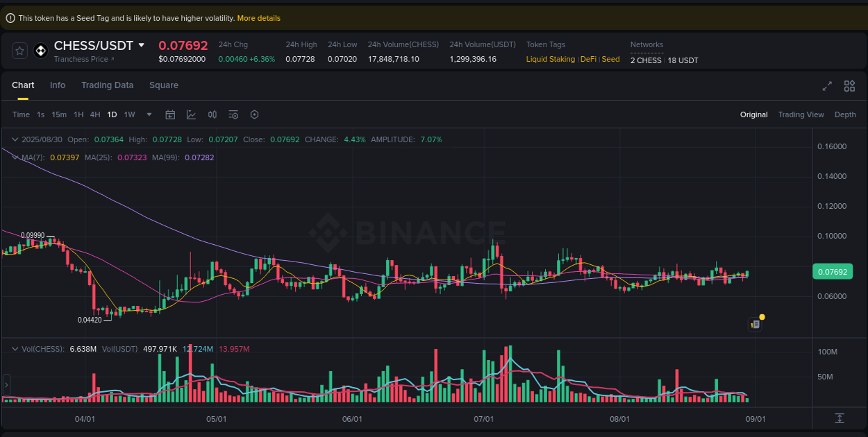
Task: Open the grid layout panel icon
Action: 849,86
